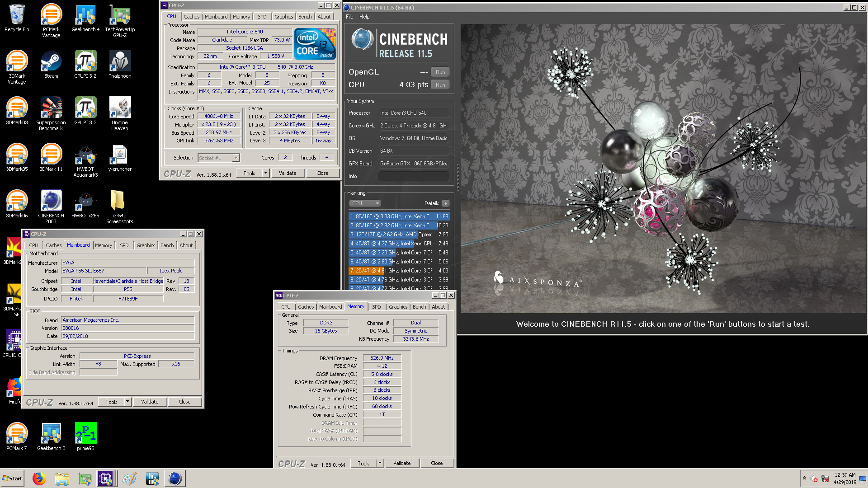
Task: Click the Cinebench Info input field
Action: pyautogui.click(x=414, y=176)
